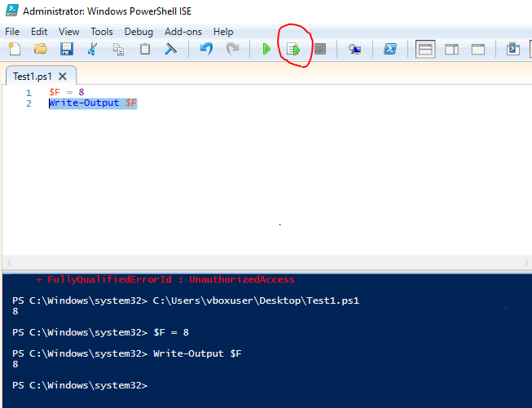Viewport: 532px width, 408px height.
Task: Show the script pane on the right layout
Action: 451,50
